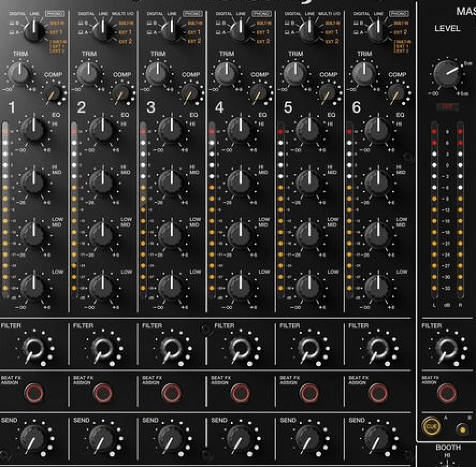Click channel 1 EQ HI knob
476x467 pixels.
pyautogui.click(x=33, y=129)
